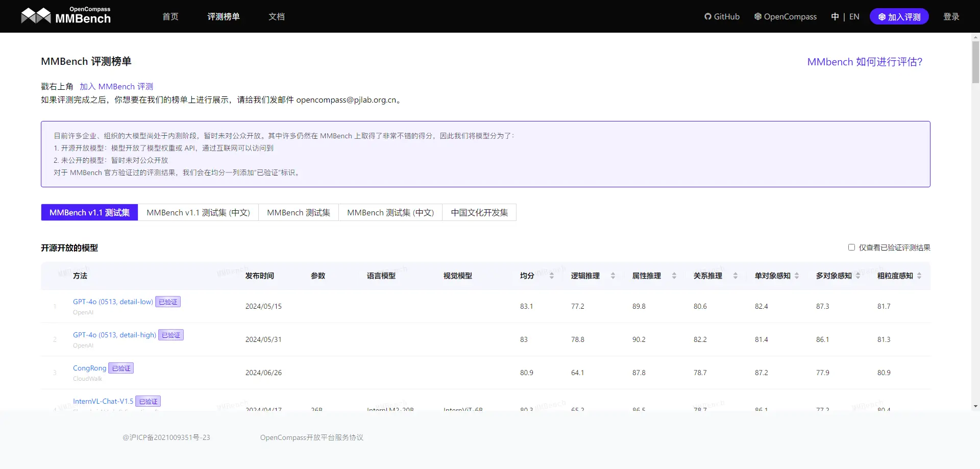This screenshot has width=980, height=469.
Task: Select the MMBench 测试集 tab
Action: pos(299,212)
